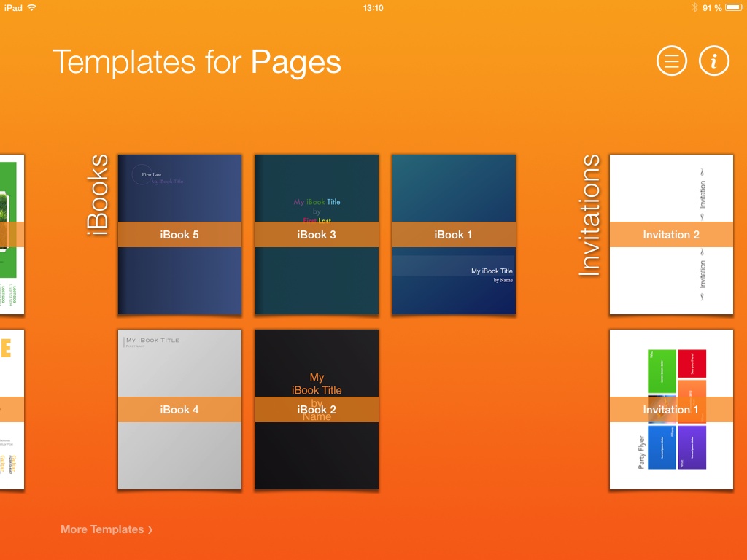This screenshot has width=747, height=560.
Task: Tap the Invitations category heading
Action: (x=589, y=215)
